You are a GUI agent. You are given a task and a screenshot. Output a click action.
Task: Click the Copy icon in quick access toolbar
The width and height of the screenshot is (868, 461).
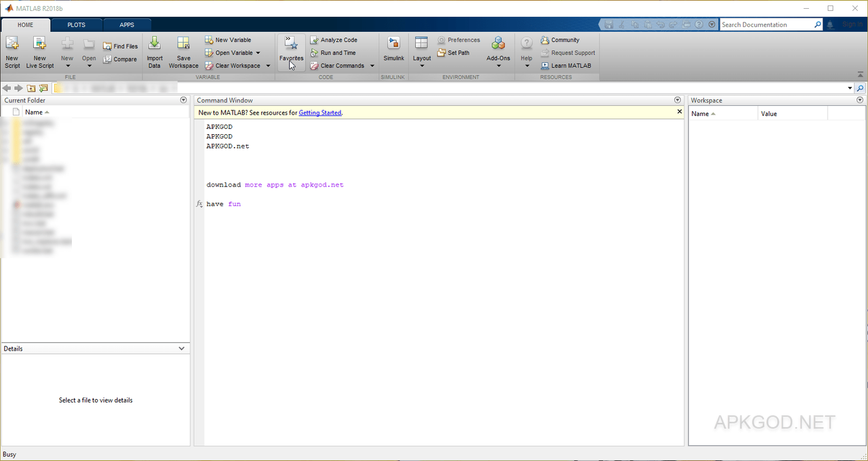(x=635, y=24)
